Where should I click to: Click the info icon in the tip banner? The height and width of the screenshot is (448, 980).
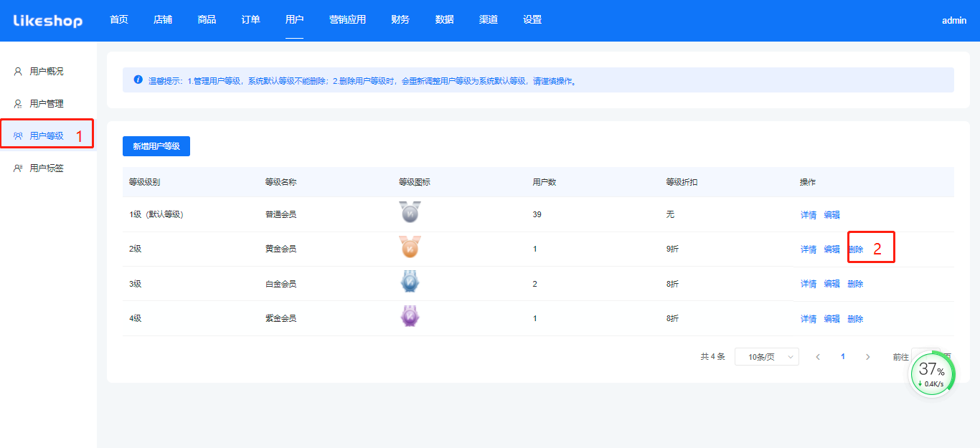click(138, 80)
